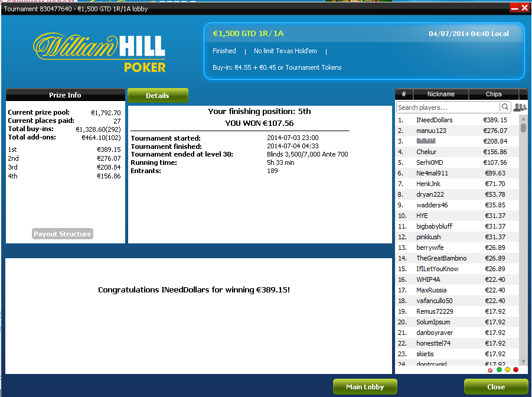The width and height of the screenshot is (532, 397).
Task: Click the current prize pool value €1,792.70
Action: (106, 113)
